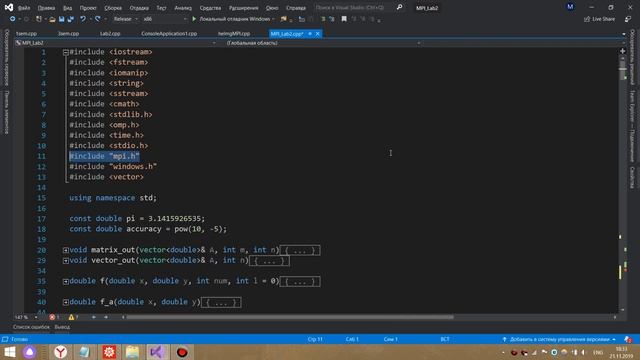The width and height of the screenshot is (640, 360).
Task: Click the next issue arrow
Action: 106,317
